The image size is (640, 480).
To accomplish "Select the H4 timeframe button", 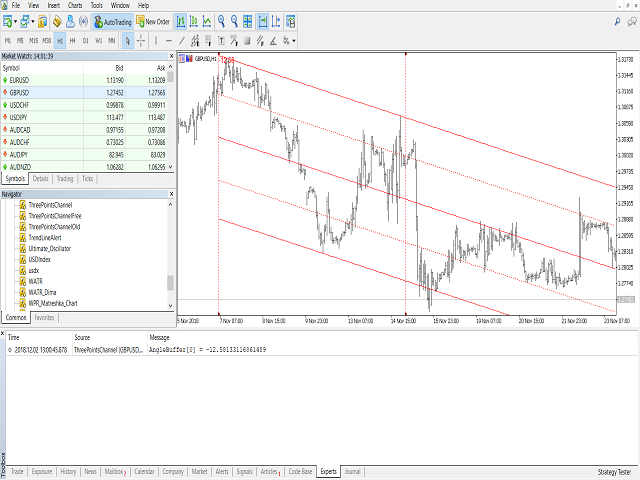I will coord(73,40).
